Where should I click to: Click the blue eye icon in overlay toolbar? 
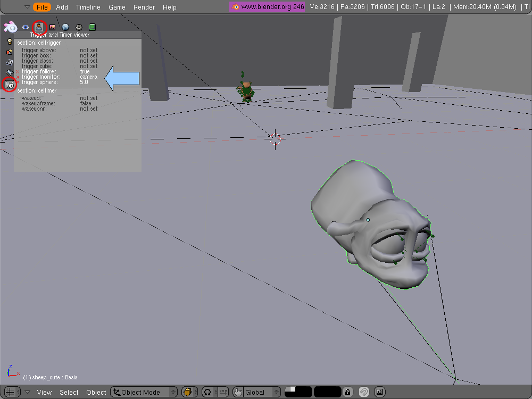(x=25, y=27)
